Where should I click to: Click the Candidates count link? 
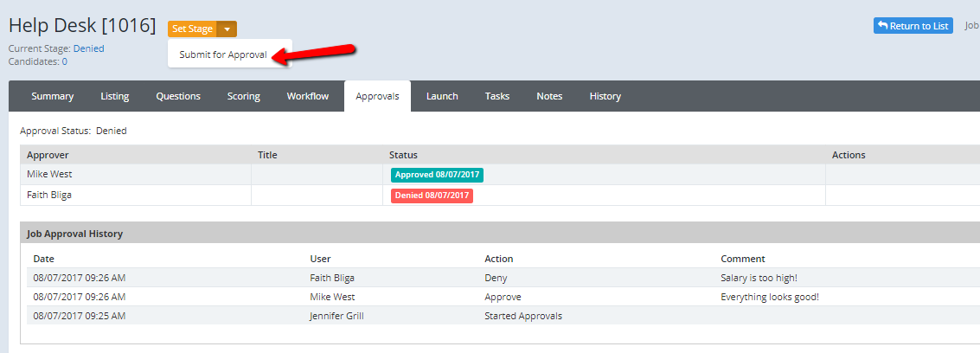[x=64, y=61]
